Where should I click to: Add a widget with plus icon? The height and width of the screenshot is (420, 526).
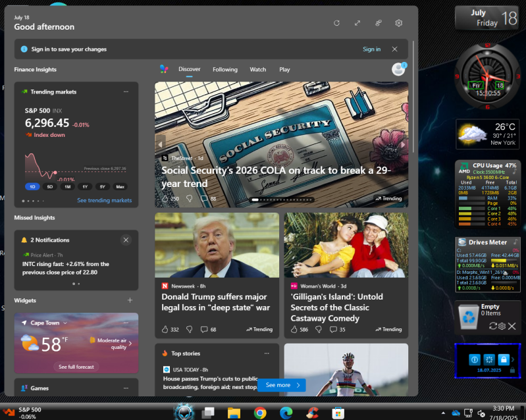[130, 300]
